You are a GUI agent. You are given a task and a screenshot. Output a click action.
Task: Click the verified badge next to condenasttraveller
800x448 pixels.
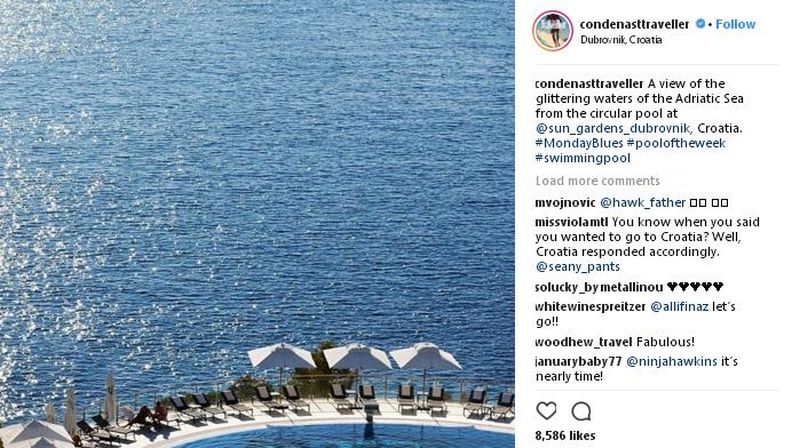pos(701,23)
